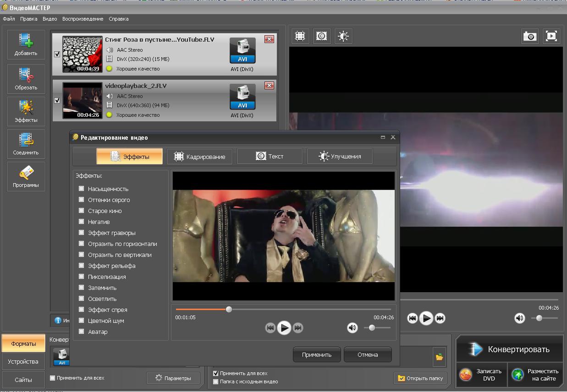Screen dimensions: 567x392
Task: Click the Применить button
Action: coord(317,354)
